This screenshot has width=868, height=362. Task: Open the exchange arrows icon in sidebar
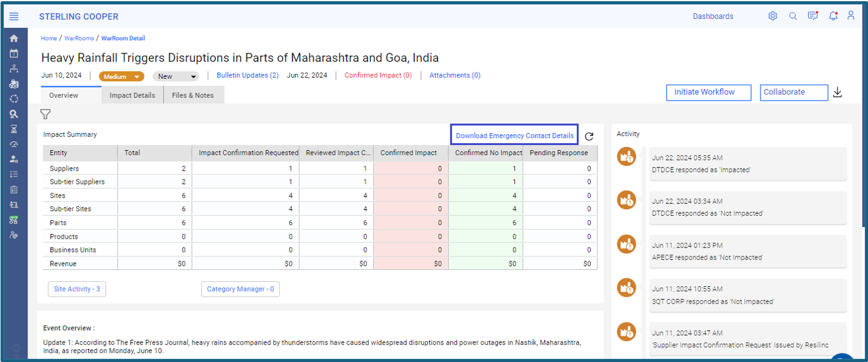pyautogui.click(x=14, y=205)
